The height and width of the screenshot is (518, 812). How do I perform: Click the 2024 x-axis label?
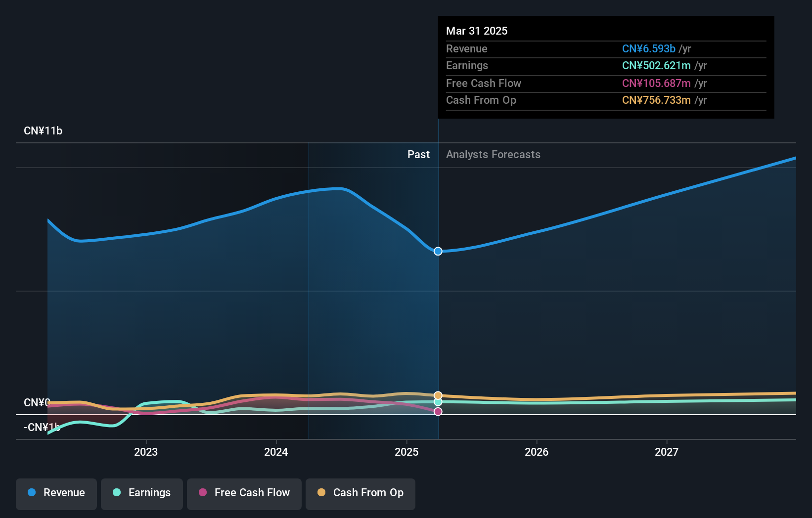tap(276, 452)
